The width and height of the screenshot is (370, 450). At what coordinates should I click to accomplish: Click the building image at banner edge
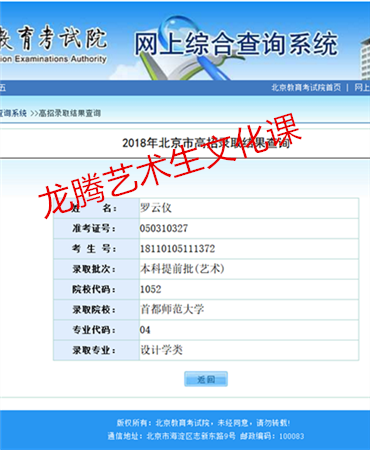click(x=364, y=58)
